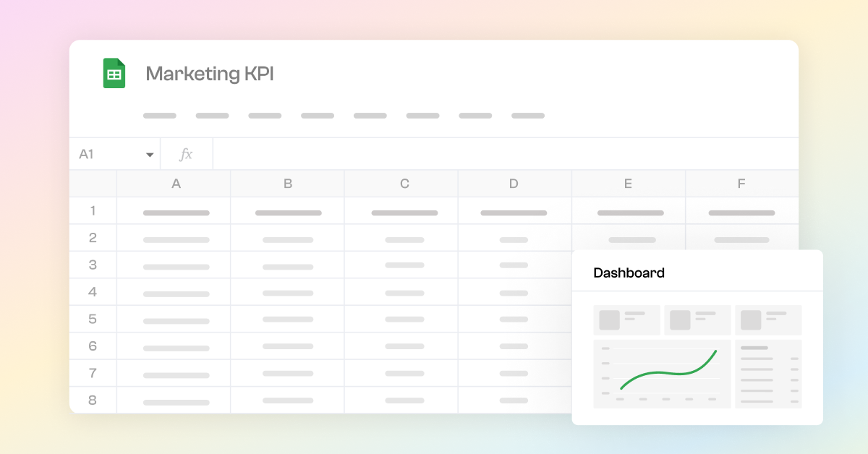
Task: Click the Dashboard panel title
Action: (x=628, y=273)
